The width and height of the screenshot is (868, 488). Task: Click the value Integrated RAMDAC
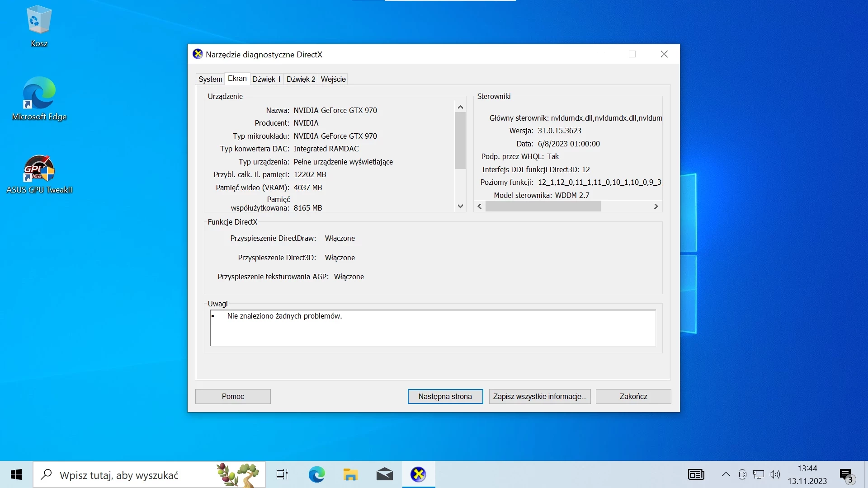click(326, 149)
